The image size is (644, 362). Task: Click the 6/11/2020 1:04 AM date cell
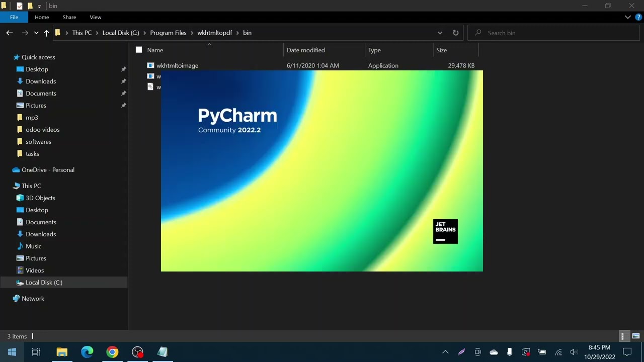(313, 65)
